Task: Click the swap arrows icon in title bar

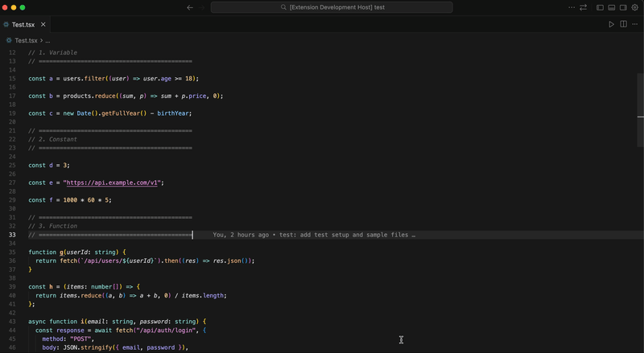Action: 583,7
